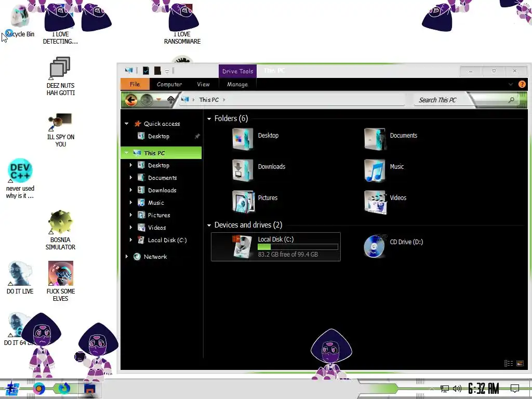
Task: Select the BOSNIA SIMULATOR desktop shortcut
Action: [60, 230]
